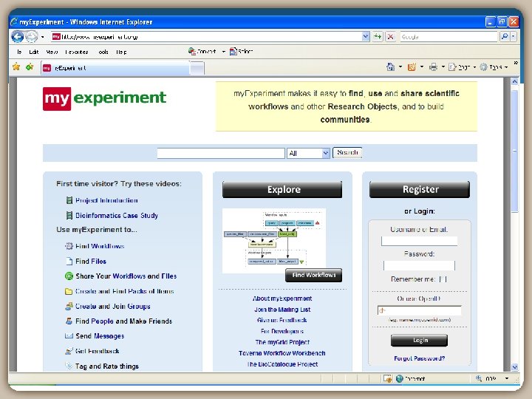This screenshot has width=532, height=399.
Task: Open the Project Introduction video link
Action: point(106,200)
